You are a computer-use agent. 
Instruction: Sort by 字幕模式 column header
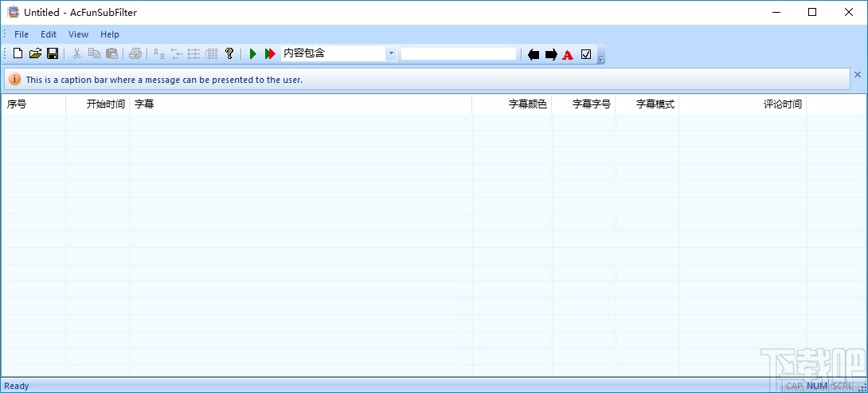[x=647, y=104]
